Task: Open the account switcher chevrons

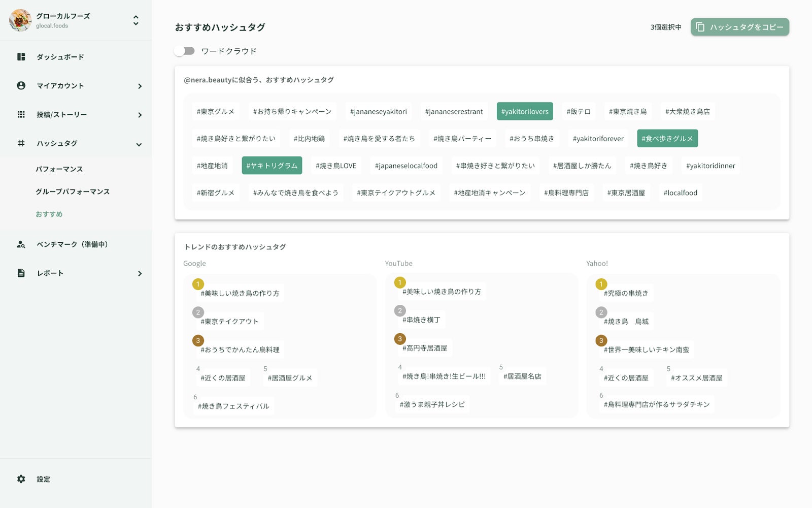Action: click(136, 20)
